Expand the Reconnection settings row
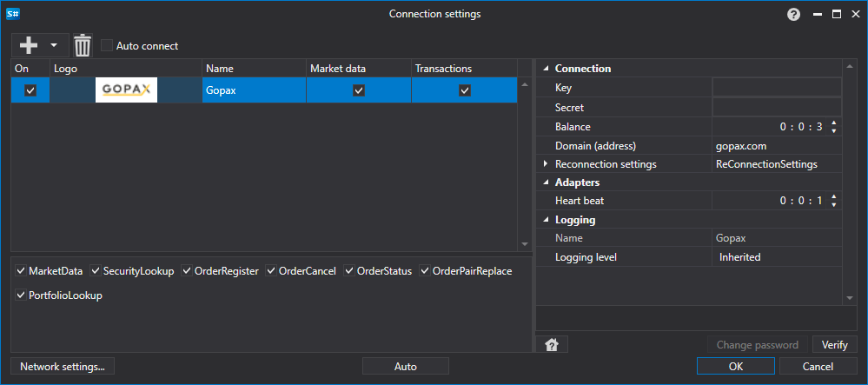Viewport: 868px width, 385px height. [546, 164]
